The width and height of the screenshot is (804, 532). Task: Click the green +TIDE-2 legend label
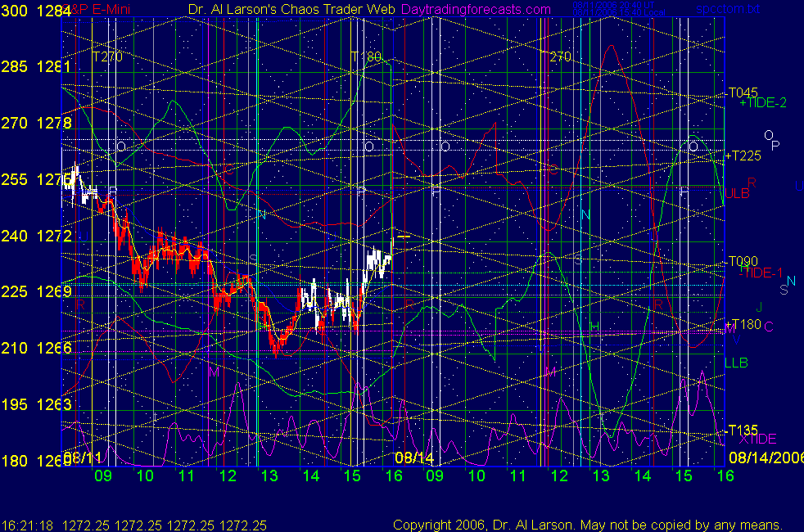point(763,103)
